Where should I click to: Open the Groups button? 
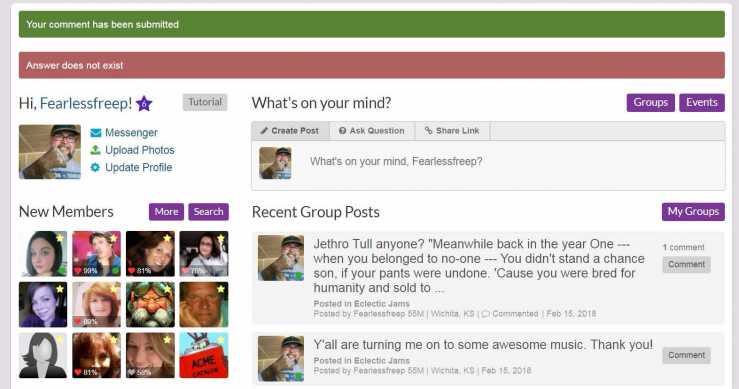(x=650, y=102)
